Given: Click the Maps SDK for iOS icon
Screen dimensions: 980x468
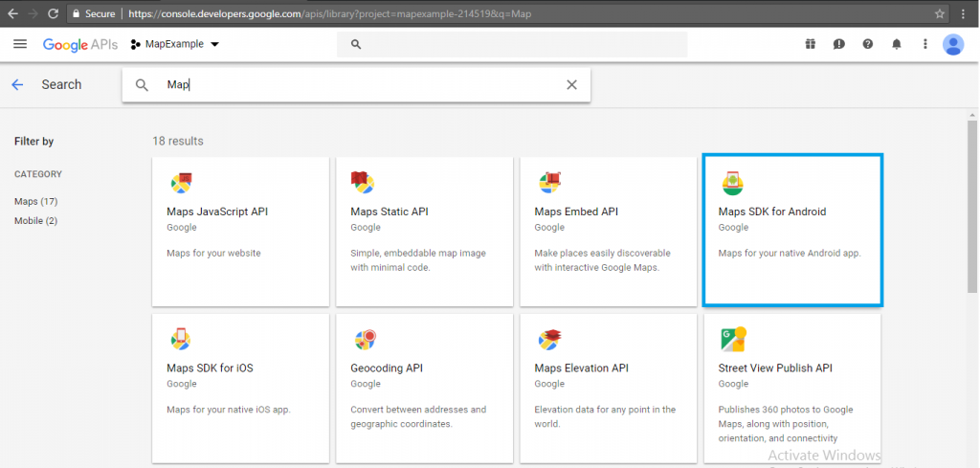Looking at the screenshot, I should [x=181, y=340].
